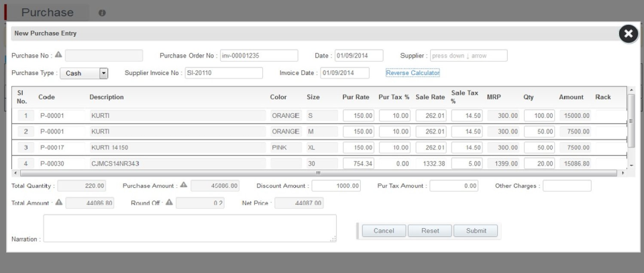Select CJMCS14NR343 description cell
644x273 pixels.
click(178, 164)
